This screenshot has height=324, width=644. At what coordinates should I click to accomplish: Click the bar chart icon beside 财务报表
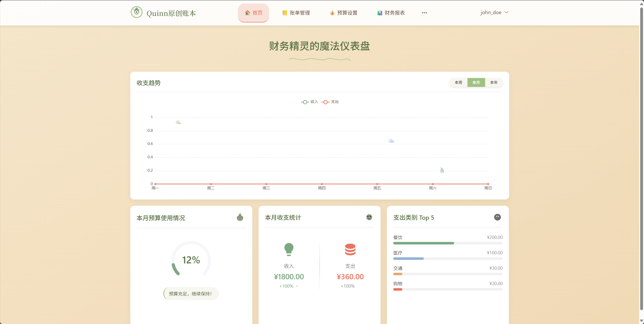coord(380,13)
